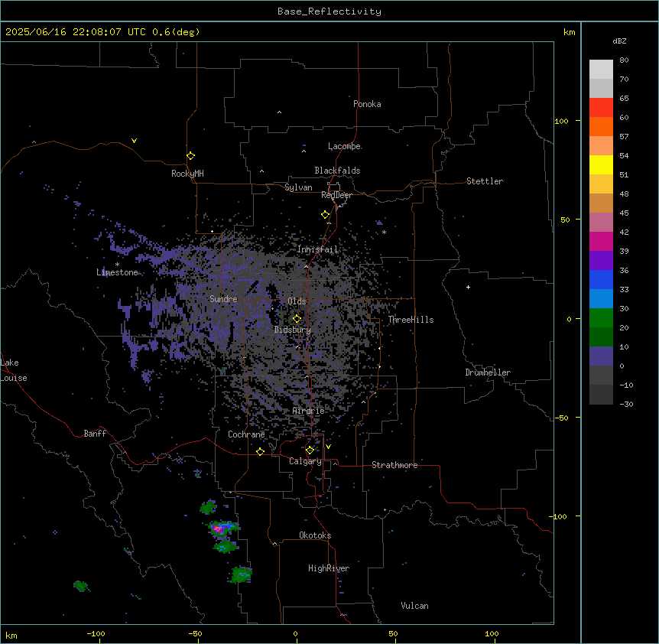
Task: Click the green storm cell west of HighRiver
Action: coord(242,574)
